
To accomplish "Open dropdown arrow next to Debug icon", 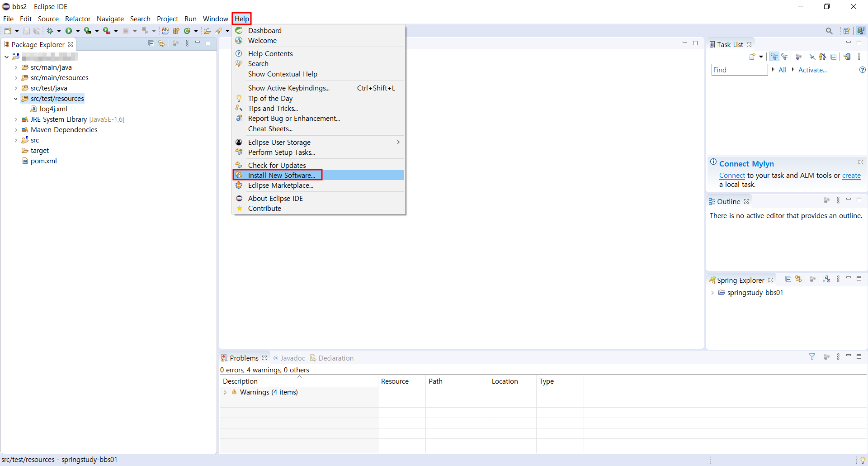I will (x=59, y=31).
